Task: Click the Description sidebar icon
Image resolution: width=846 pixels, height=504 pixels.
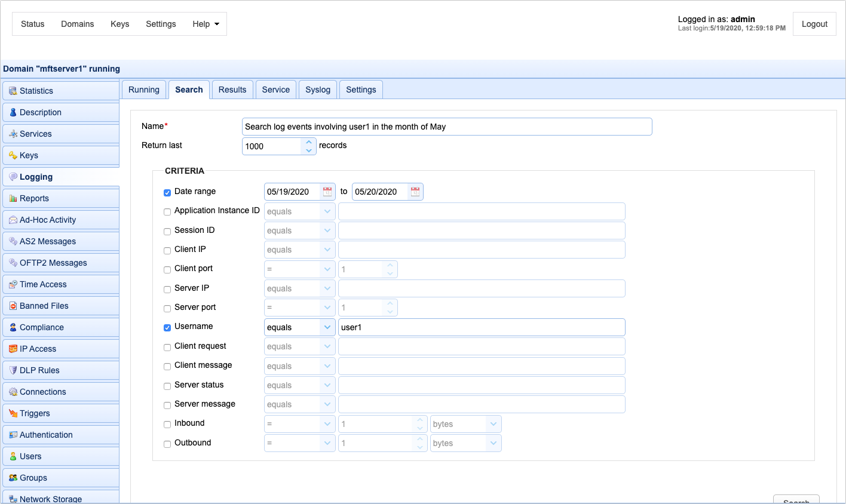Action: pos(13,112)
